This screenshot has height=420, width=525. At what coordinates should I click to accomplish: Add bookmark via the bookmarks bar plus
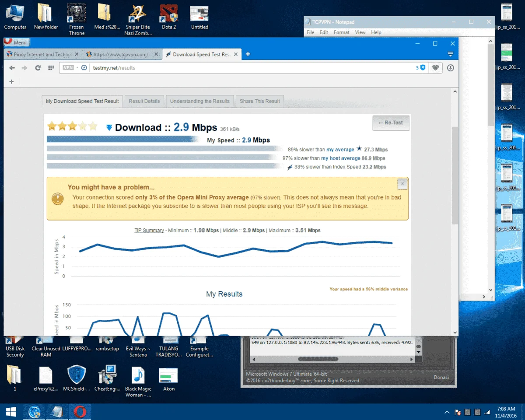tap(11, 81)
